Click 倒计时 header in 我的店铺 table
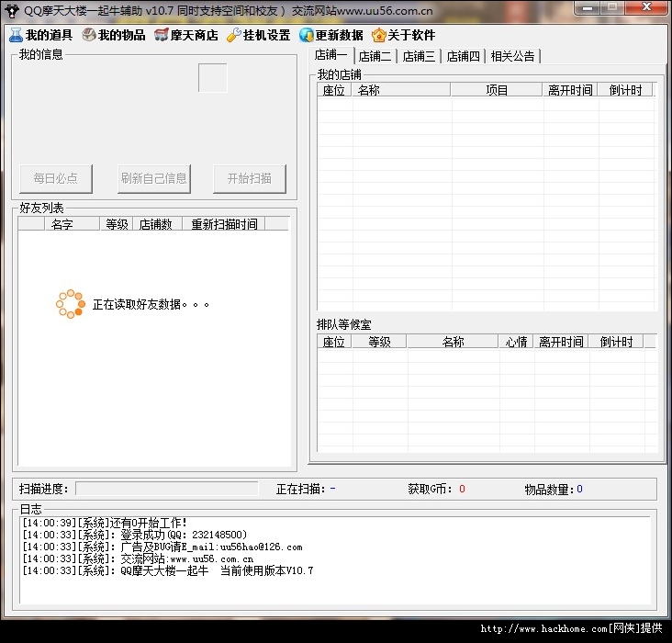This screenshot has height=643, width=672. click(625, 90)
